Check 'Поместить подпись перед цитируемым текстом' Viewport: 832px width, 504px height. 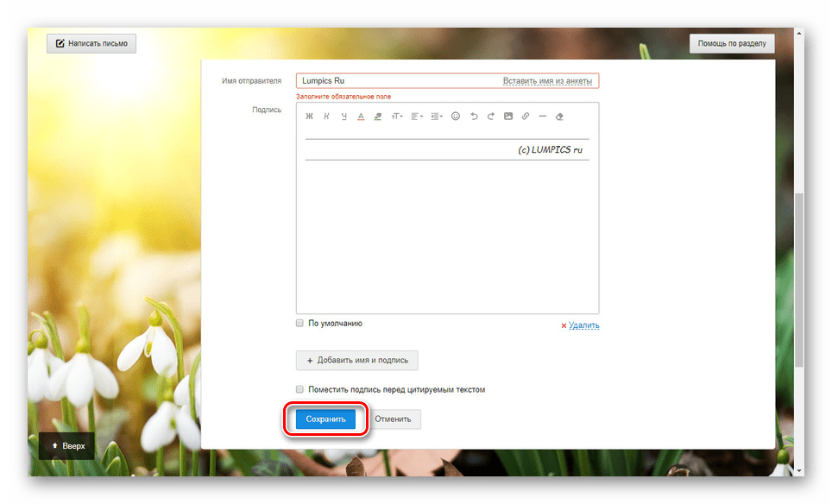pyautogui.click(x=300, y=390)
